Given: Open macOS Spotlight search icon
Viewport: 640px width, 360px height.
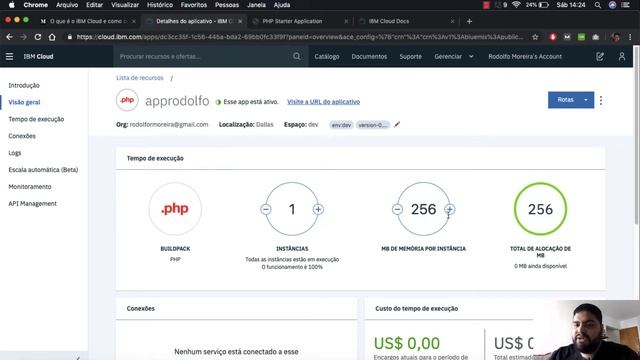Looking at the screenshot, I should (x=598, y=5).
